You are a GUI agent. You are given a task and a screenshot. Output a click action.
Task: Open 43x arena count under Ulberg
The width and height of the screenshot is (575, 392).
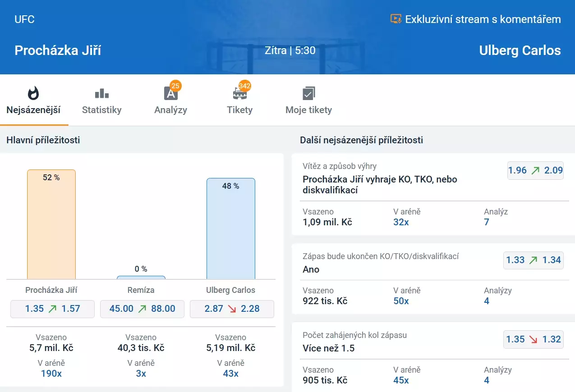[x=230, y=374]
